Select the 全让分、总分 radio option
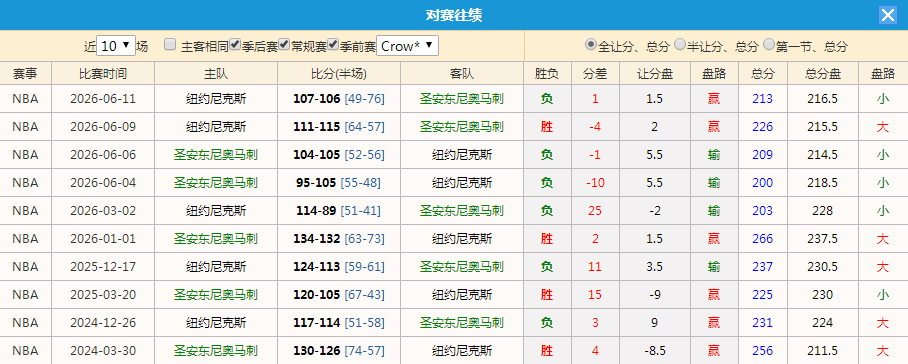Image resolution: width=908 pixels, height=364 pixels. (591, 44)
